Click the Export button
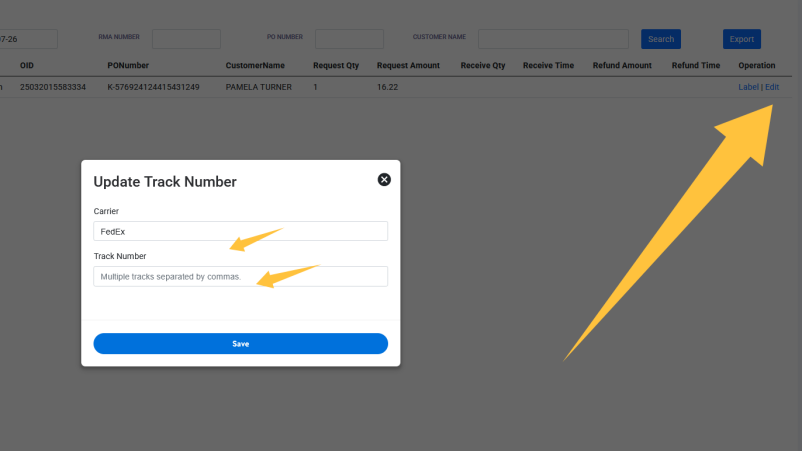This screenshot has width=802, height=451. coord(742,39)
